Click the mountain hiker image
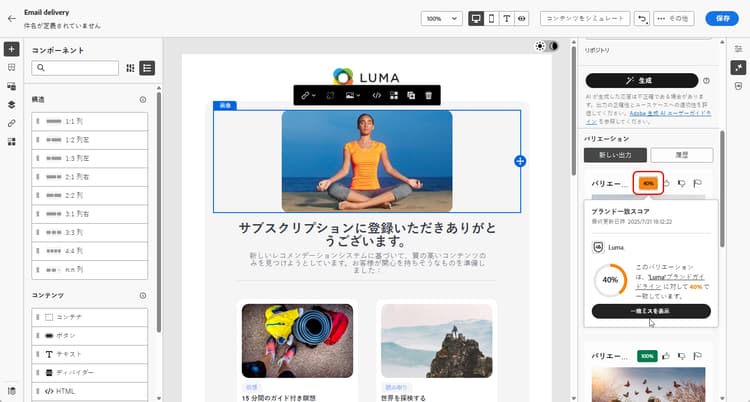The height and width of the screenshot is (402, 750). tap(437, 341)
